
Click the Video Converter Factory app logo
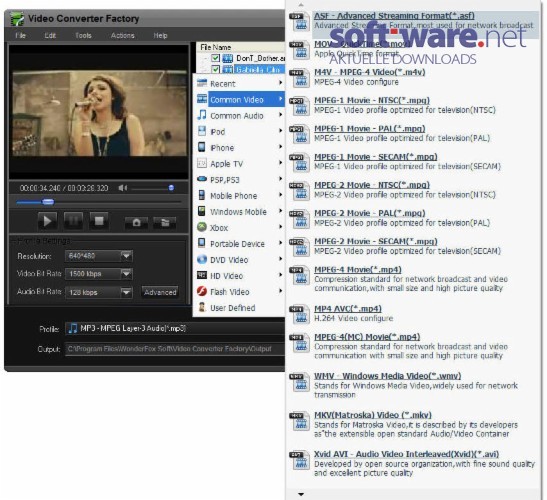(x=17, y=18)
